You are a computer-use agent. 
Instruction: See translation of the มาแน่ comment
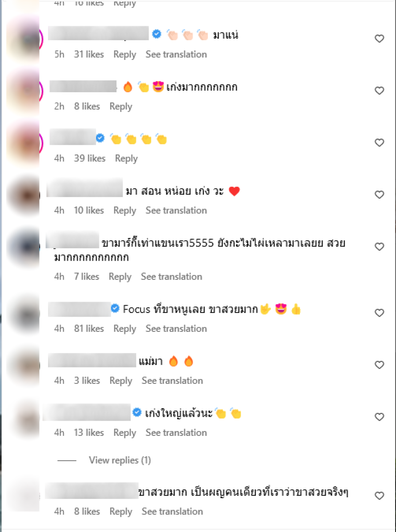(x=176, y=54)
